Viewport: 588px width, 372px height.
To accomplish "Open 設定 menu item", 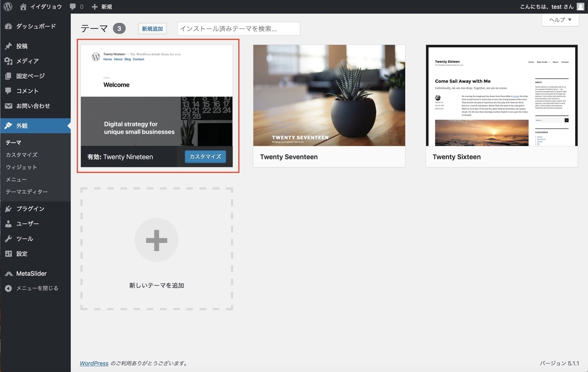I will pyautogui.click(x=35, y=254).
